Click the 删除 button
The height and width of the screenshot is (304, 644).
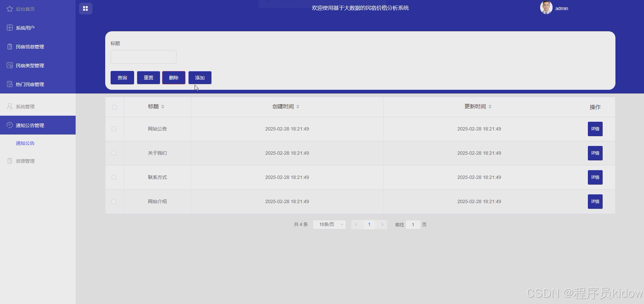[x=174, y=78]
